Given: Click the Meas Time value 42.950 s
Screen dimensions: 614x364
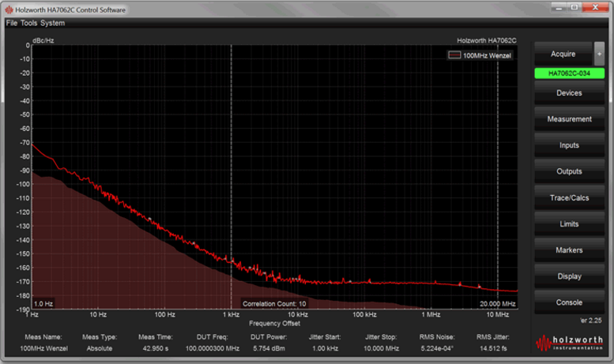Looking at the screenshot, I should point(156,348).
